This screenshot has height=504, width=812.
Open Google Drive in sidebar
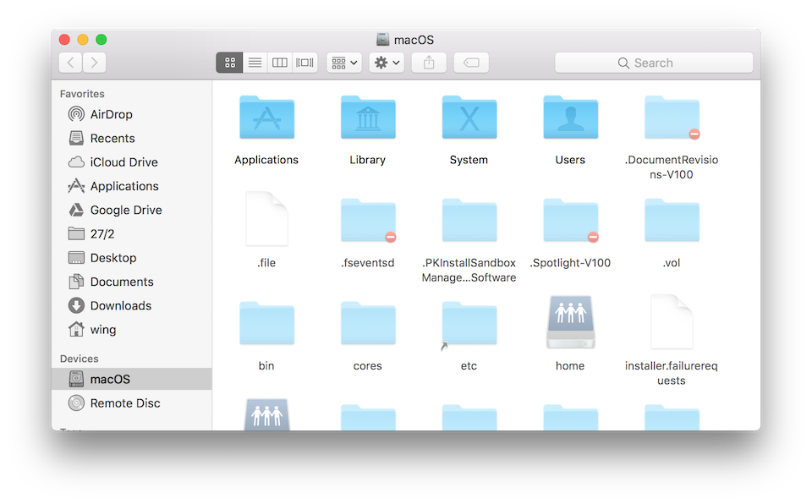point(125,210)
